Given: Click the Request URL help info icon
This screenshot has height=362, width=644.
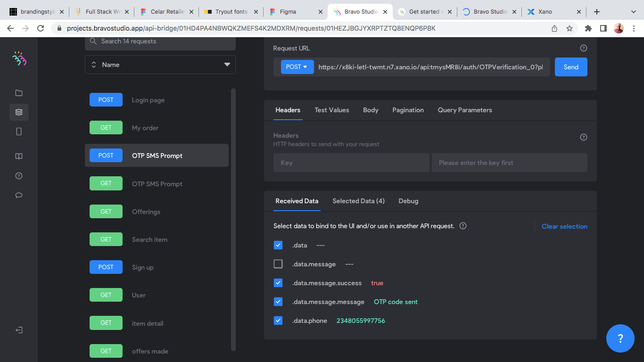Looking at the screenshot, I should coord(584,48).
